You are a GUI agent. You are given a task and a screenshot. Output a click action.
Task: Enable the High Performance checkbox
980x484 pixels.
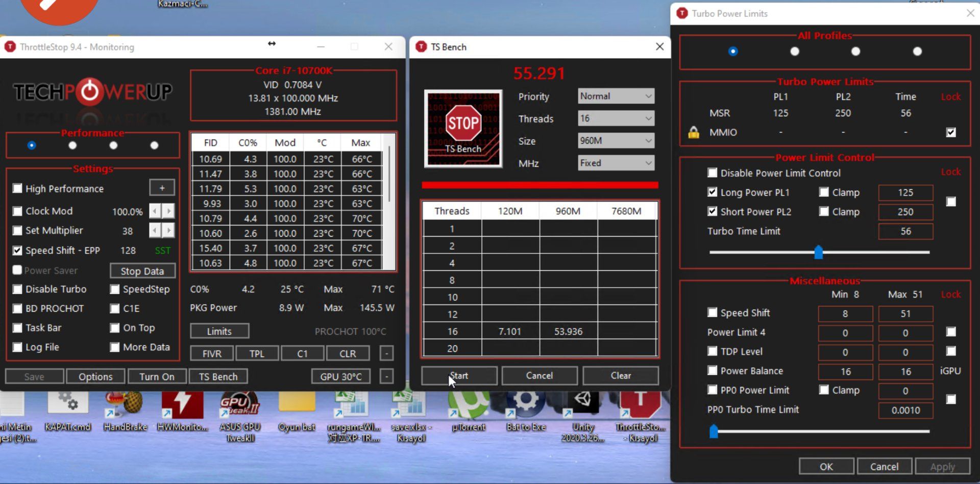tap(17, 189)
